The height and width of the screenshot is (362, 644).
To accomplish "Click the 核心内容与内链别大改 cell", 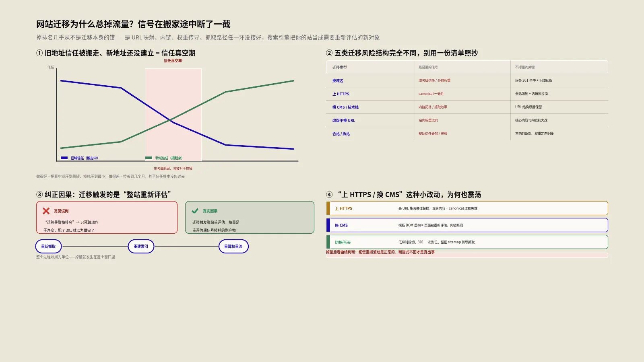I will coord(531,120).
